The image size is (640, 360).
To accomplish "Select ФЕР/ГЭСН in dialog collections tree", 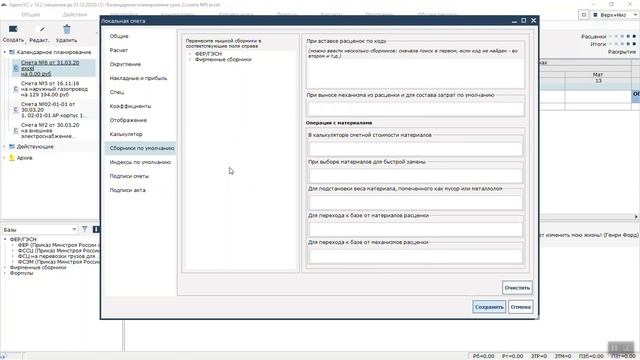I will tap(208, 54).
